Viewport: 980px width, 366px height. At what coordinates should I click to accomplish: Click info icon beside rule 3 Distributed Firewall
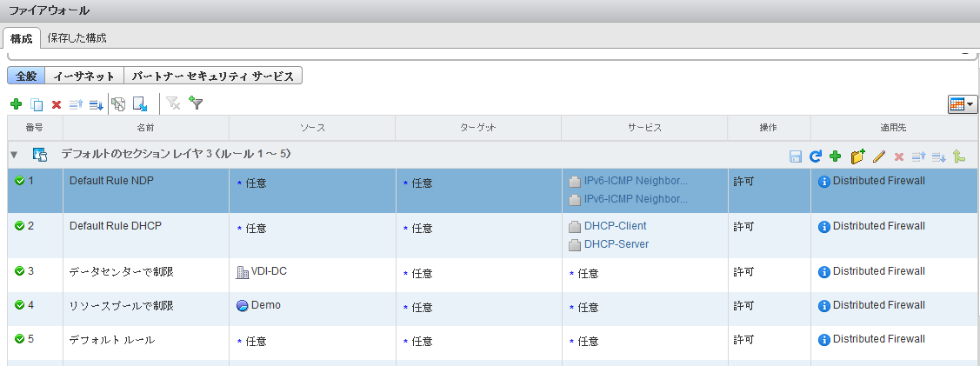(x=824, y=272)
